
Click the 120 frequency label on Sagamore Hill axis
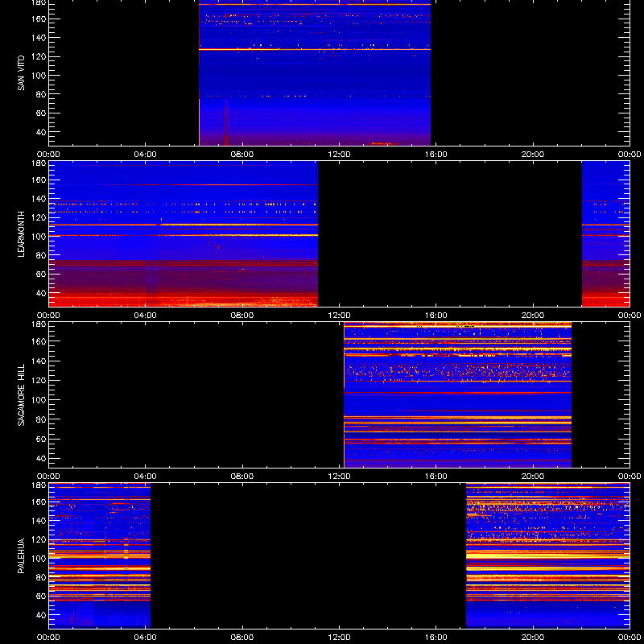pos(39,380)
